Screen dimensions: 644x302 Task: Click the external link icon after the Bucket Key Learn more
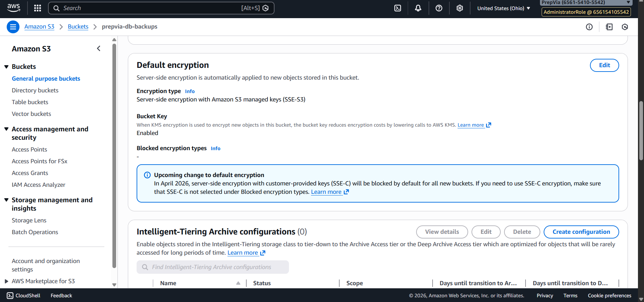pyautogui.click(x=489, y=125)
